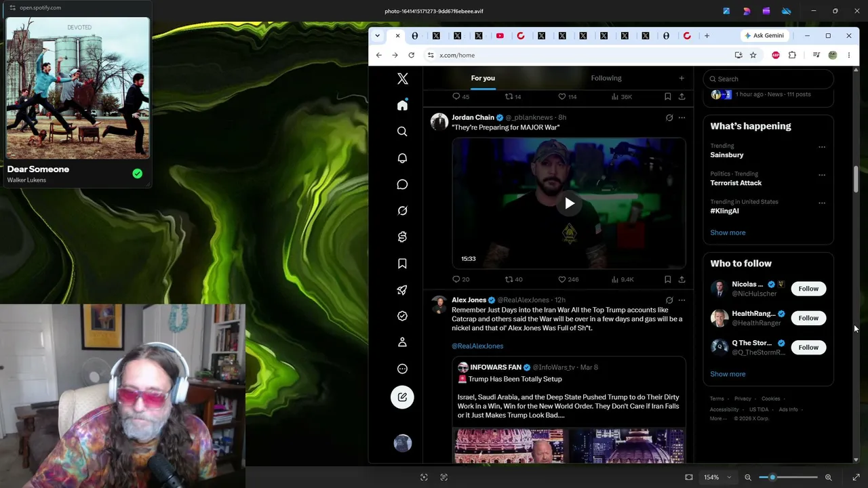View analytics showing 9.4K views
This screenshot has height=488, width=868.
tap(622, 279)
